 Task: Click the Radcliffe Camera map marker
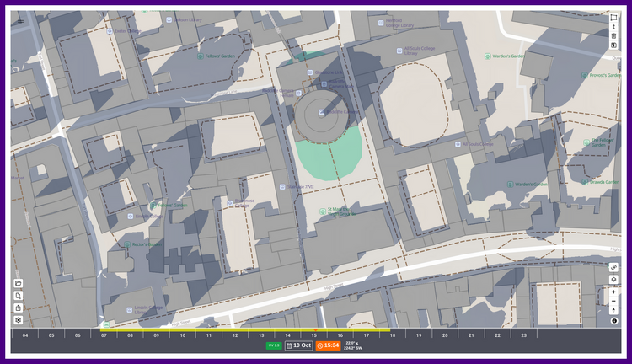(x=322, y=112)
